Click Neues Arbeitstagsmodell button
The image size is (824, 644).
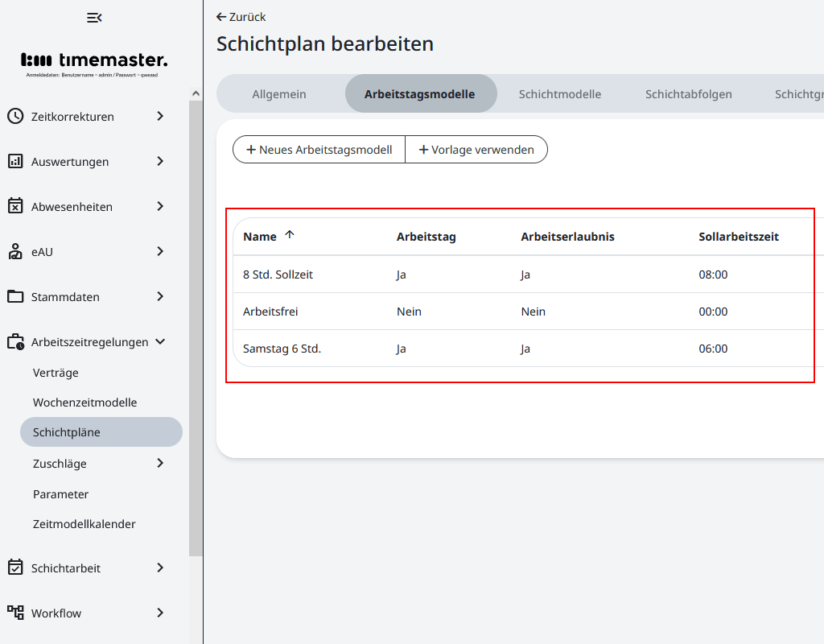pos(319,149)
